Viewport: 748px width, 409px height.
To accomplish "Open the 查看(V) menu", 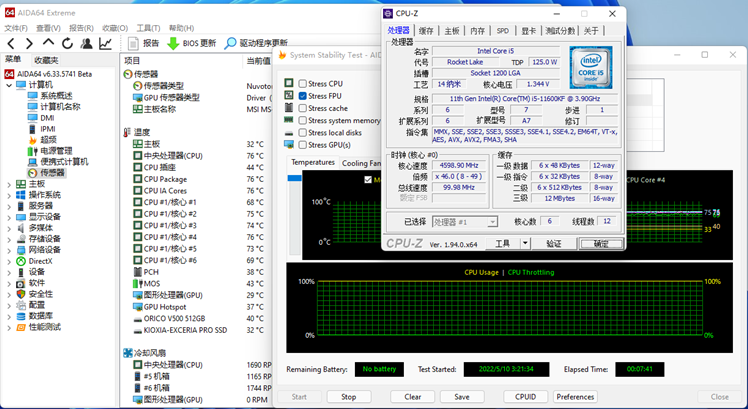I will [48, 28].
